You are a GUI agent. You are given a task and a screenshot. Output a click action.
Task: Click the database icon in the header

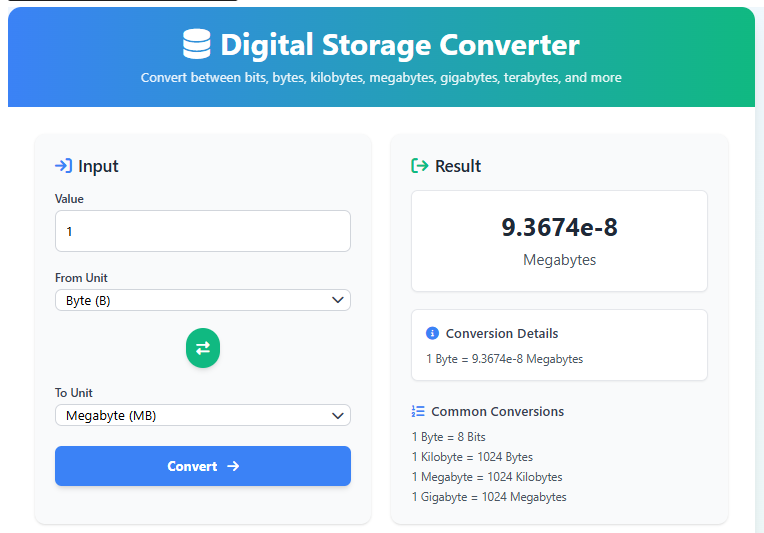[x=197, y=45]
